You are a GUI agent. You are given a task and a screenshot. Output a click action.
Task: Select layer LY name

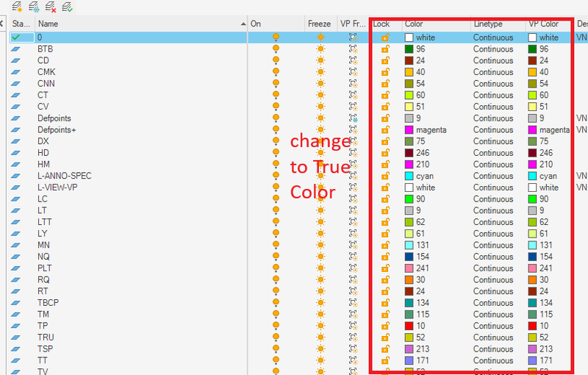pos(42,233)
